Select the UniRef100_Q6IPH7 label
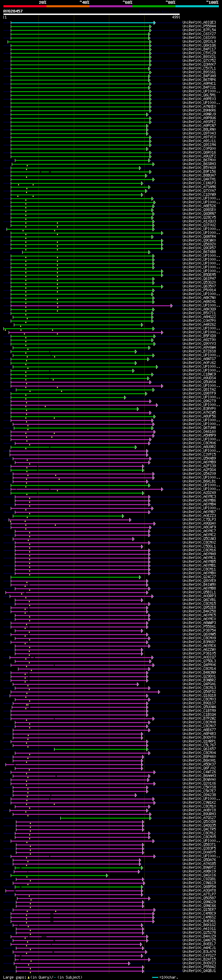The width and height of the screenshot is (222, 980). pyautogui.click(x=199, y=278)
